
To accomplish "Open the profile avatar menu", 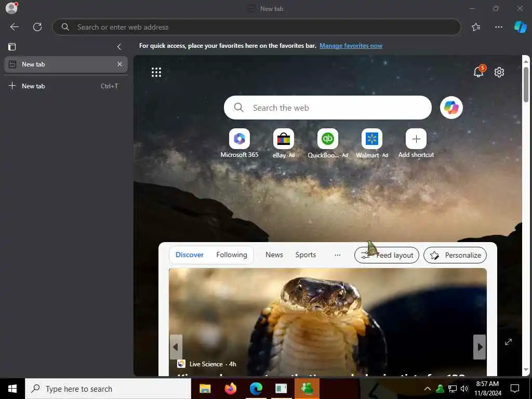I will pyautogui.click(x=11, y=8).
